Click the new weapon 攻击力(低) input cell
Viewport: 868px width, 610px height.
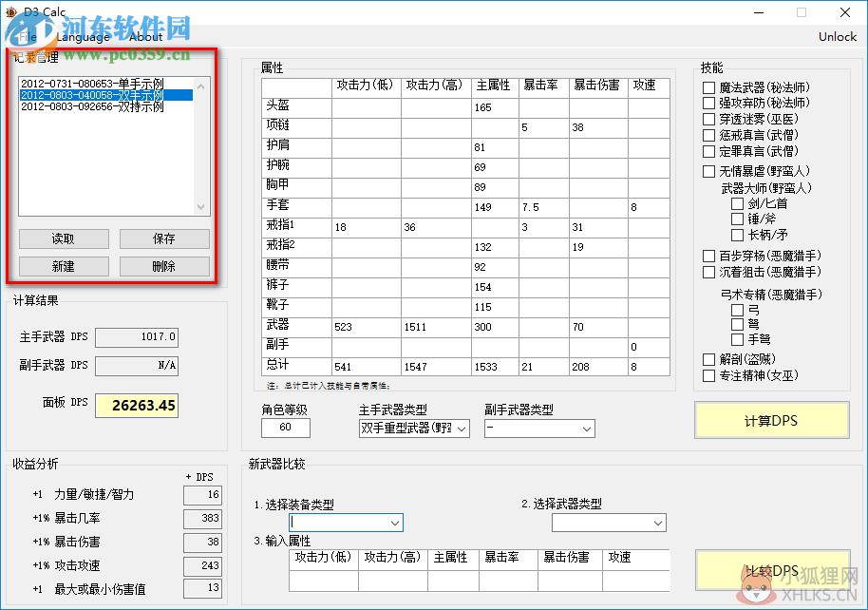(324, 581)
